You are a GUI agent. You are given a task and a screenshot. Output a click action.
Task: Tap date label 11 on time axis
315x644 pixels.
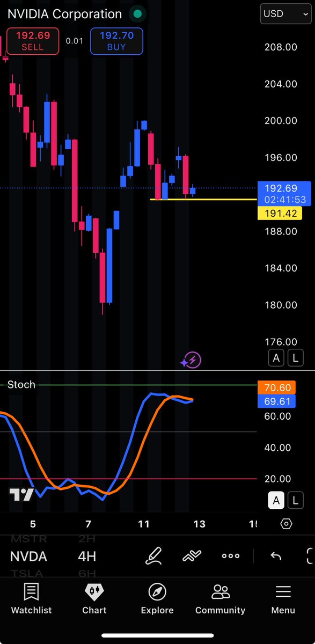[x=143, y=524]
